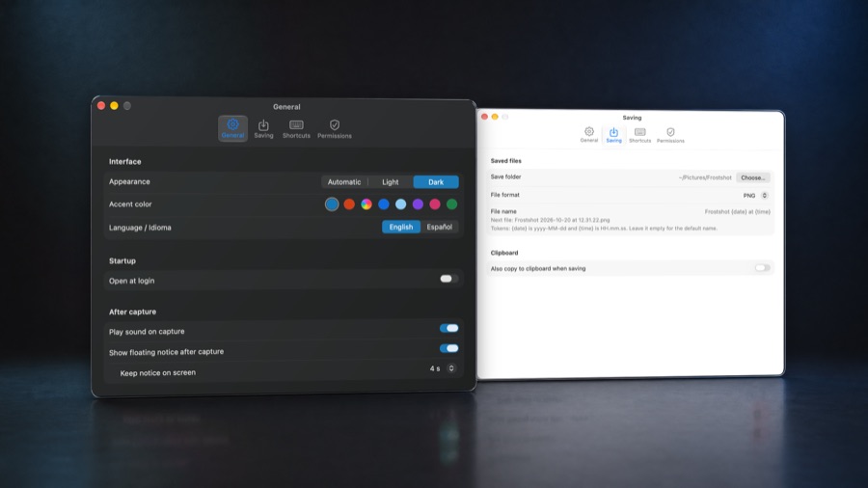Image resolution: width=868 pixels, height=488 pixels.
Task: Open Keep notice on screen duration stepper
Action: [451, 368]
